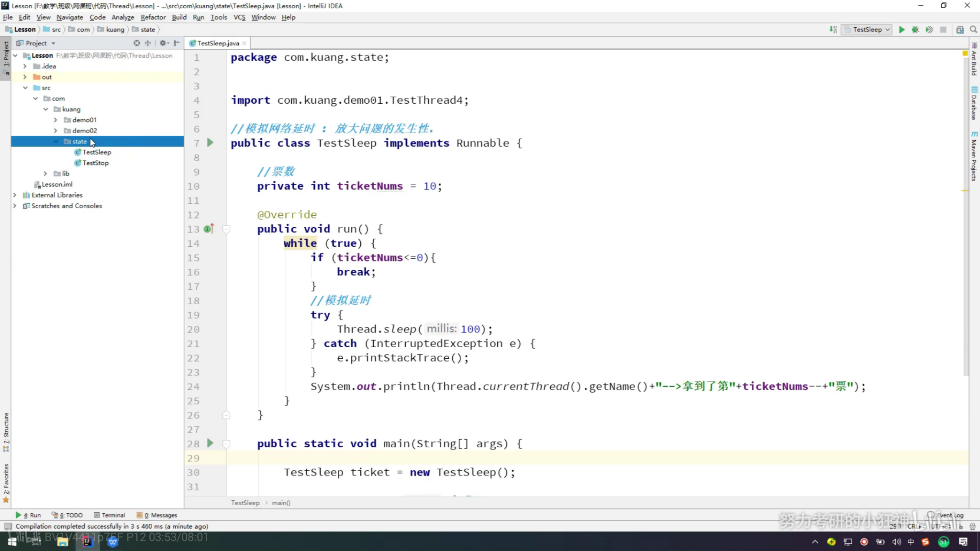The height and width of the screenshot is (551, 980).
Task: Open the 6: TODO tool window
Action: tap(67, 515)
